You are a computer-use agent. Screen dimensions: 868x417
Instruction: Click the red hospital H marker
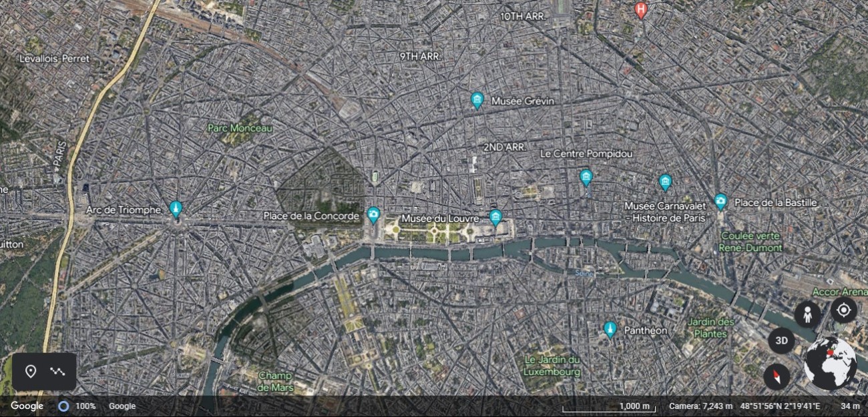coord(641,10)
